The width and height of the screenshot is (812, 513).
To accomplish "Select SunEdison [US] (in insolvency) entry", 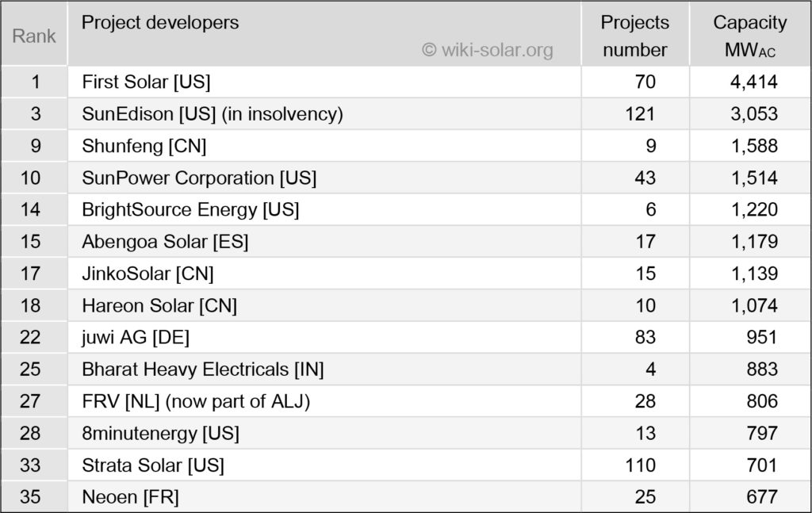I will click(213, 113).
